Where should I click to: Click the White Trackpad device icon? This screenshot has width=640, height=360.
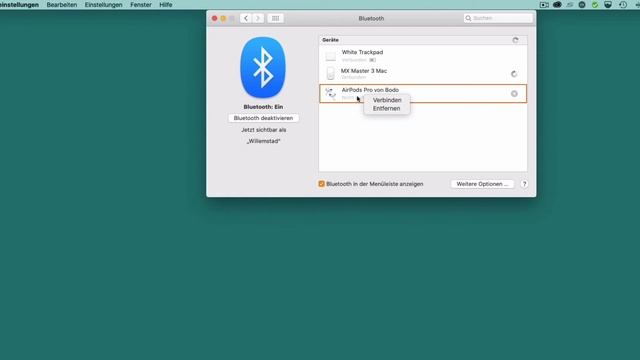[331, 56]
